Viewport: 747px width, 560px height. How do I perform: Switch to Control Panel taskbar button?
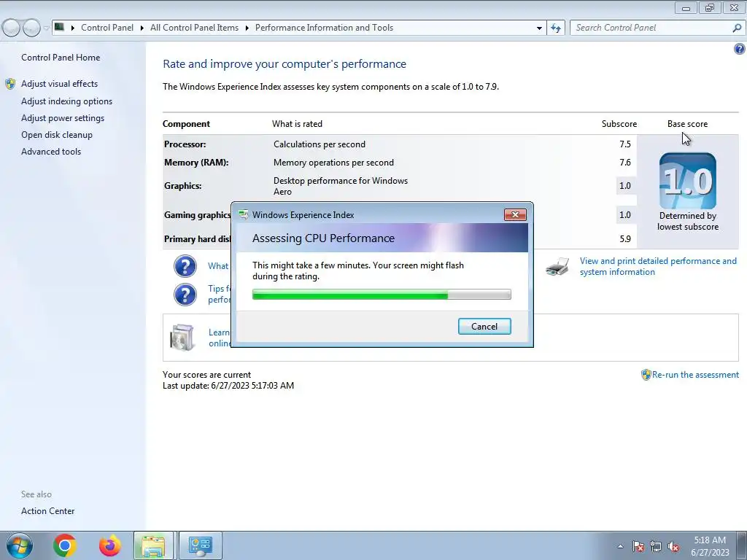[200, 545]
